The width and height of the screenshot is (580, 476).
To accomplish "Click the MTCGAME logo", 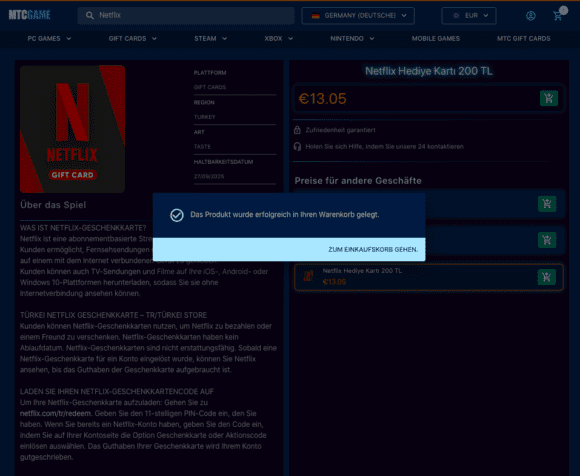I will pyautogui.click(x=30, y=15).
